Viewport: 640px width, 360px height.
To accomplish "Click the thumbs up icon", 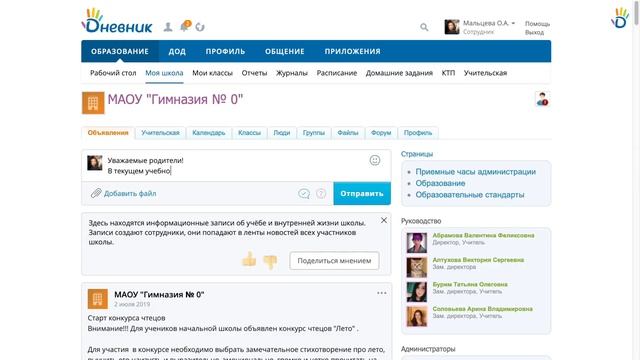I will click(249, 260).
